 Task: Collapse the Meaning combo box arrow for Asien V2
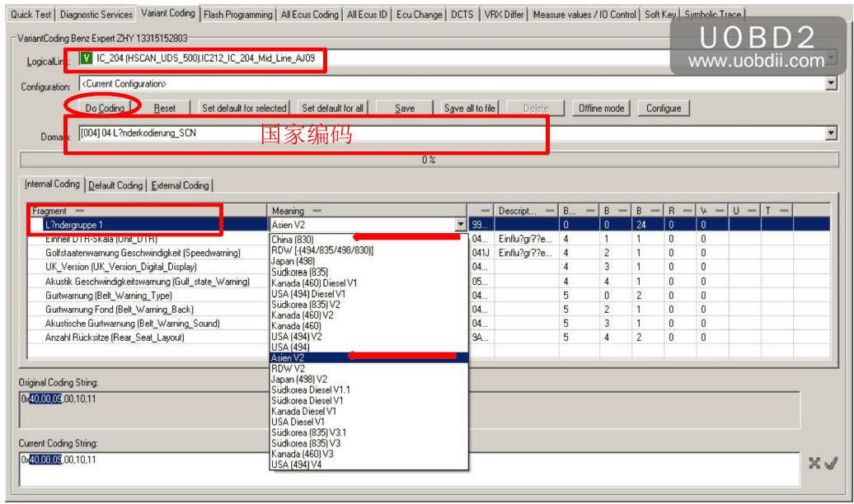tap(461, 224)
